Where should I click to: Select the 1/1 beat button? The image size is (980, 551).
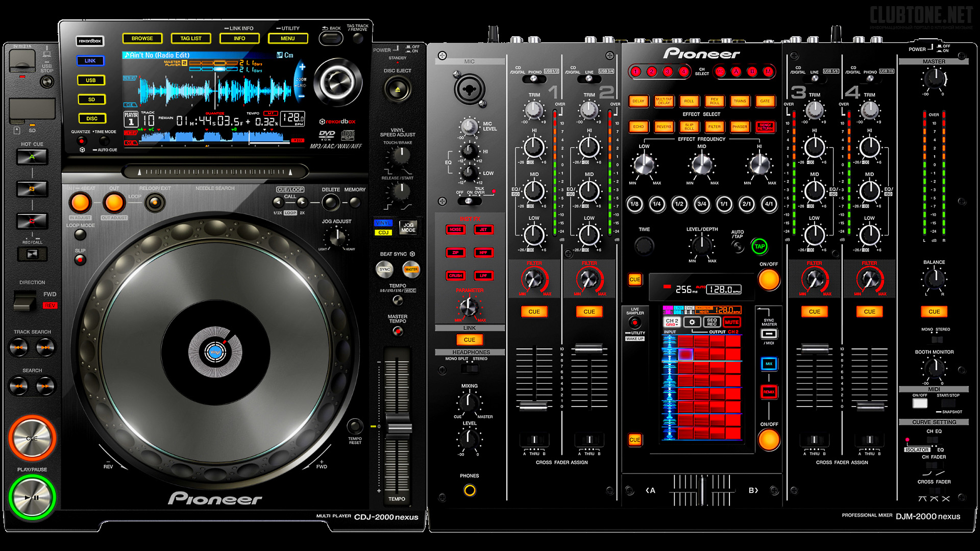[724, 204]
